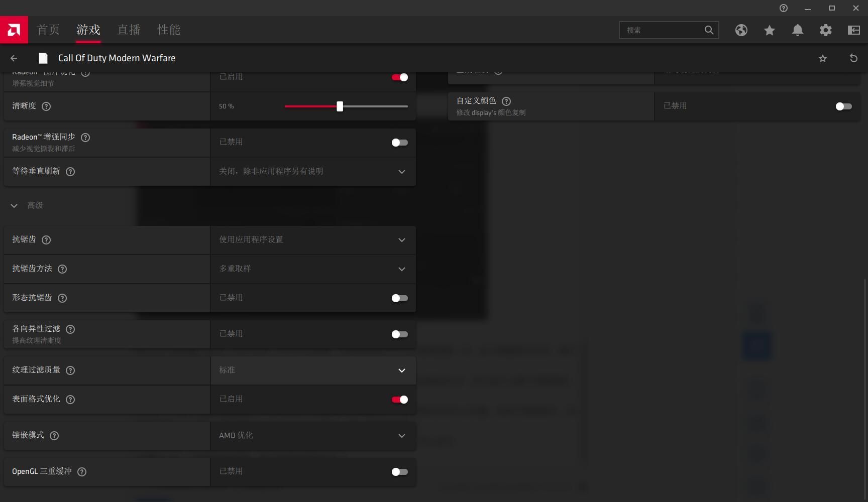Viewport: 868px width, 502px height.
Task: Show help for 各向异性过滤
Action: tap(70, 329)
